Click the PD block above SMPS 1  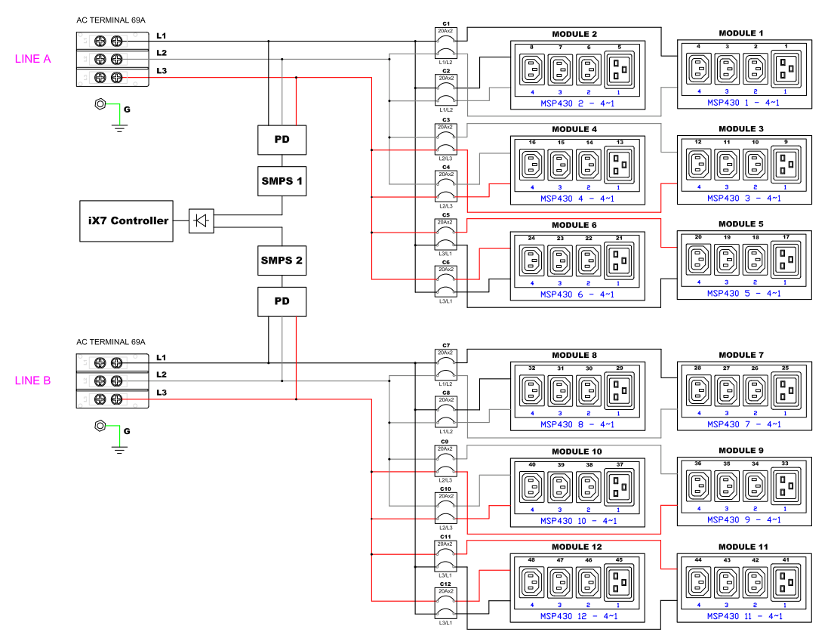point(282,140)
